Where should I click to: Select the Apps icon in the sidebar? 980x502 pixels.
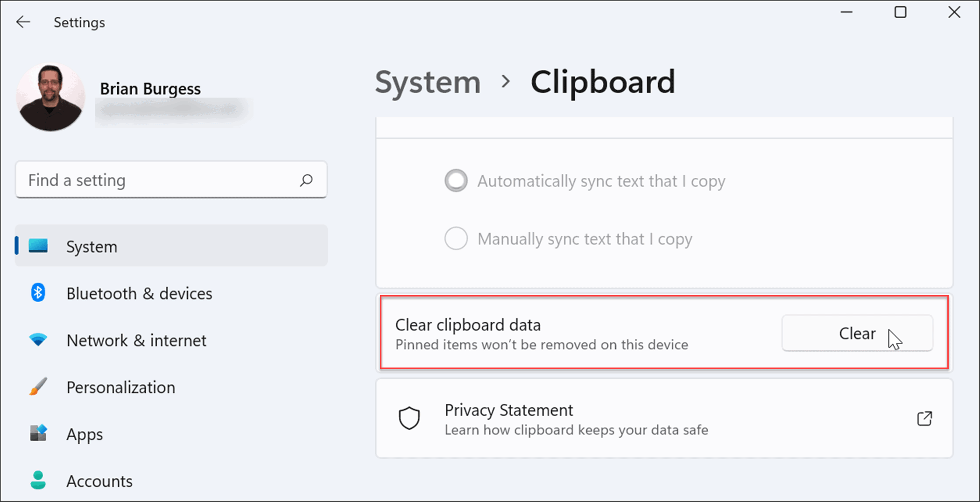[38, 433]
